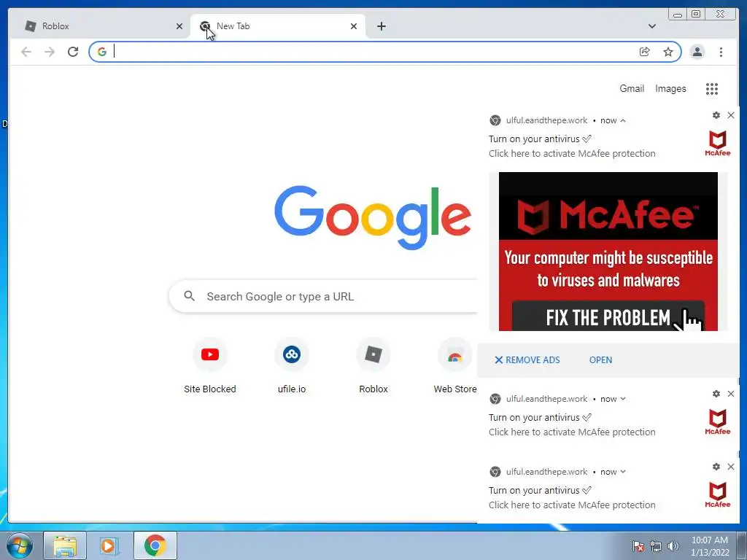
Task: Click the Search Google or type a URL box
Action: coord(324,296)
